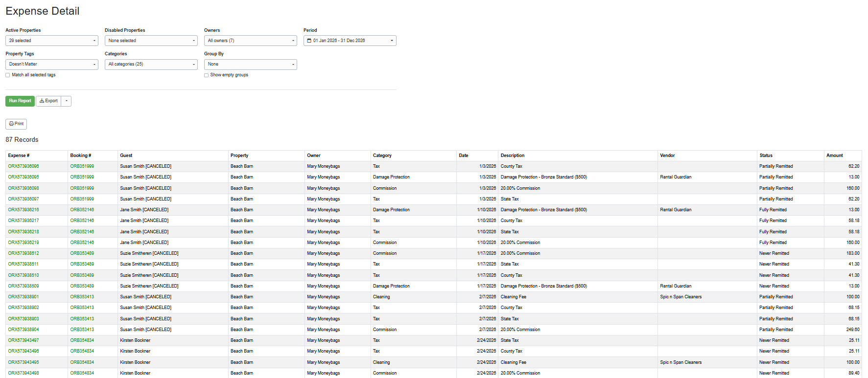Open the Period date range picker
Viewport: 868px width, 378px height.
click(x=350, y=41)
